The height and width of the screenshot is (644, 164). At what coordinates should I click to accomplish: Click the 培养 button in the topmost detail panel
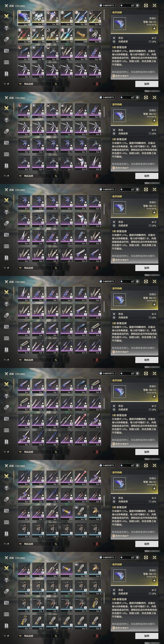[147, 84]
